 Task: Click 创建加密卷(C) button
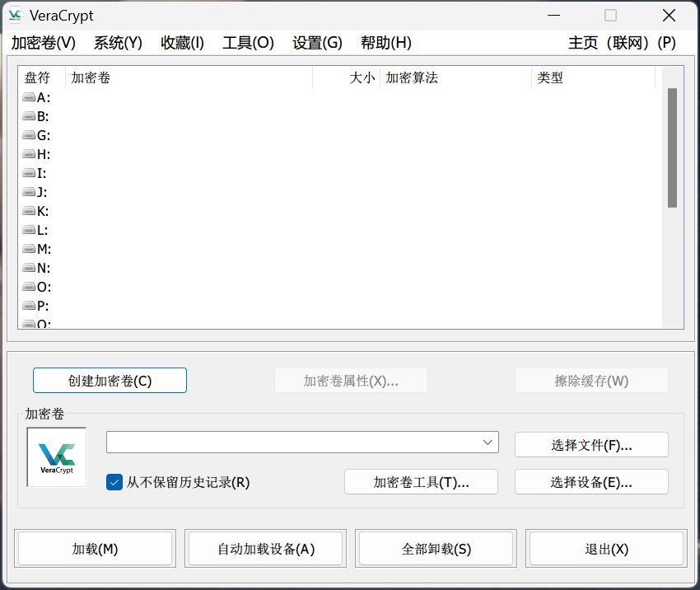(x=110, y=381)
